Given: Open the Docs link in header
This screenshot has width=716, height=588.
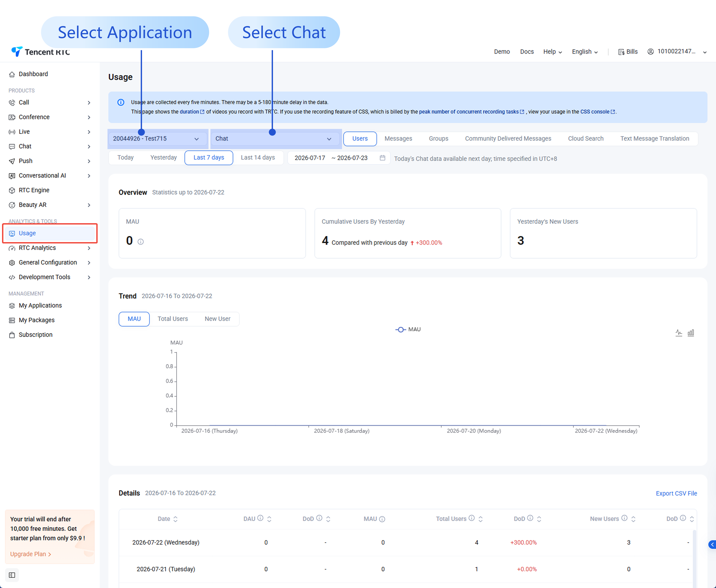Looking at the screenshot, I should tap(527, 51).
